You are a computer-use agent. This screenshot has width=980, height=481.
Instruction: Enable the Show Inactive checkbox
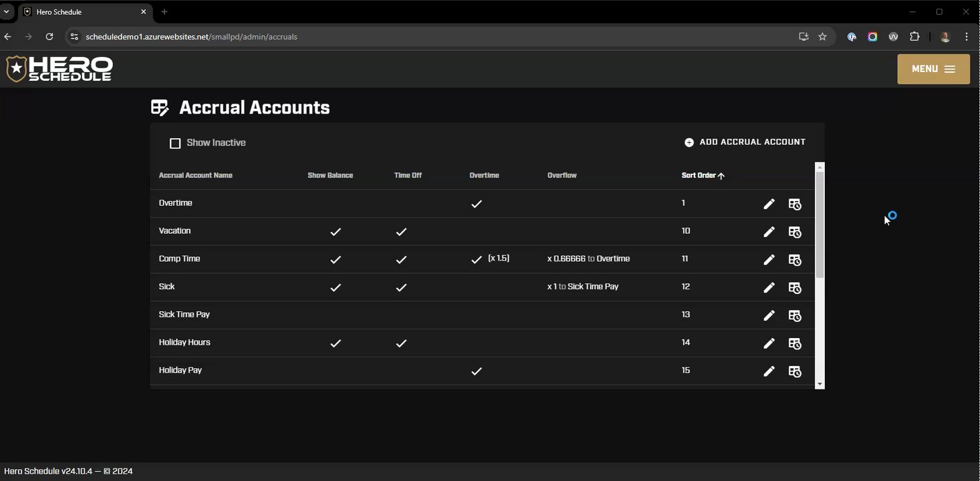click(x=175, y=143)
